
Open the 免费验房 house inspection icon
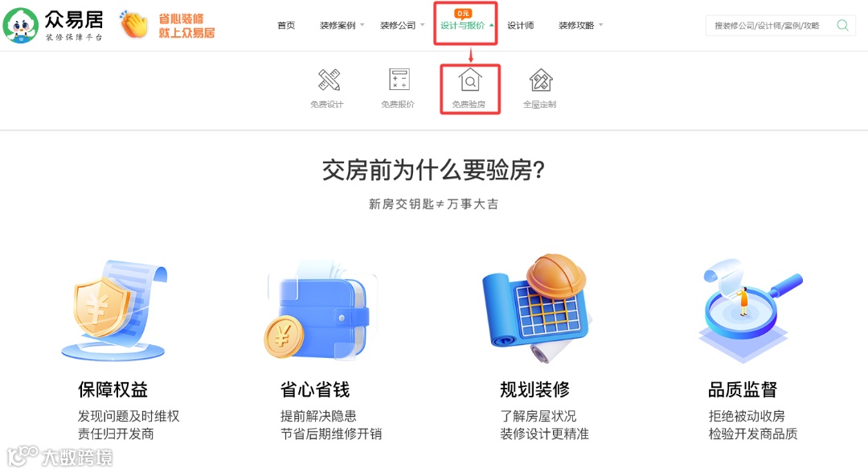[470, 80]
